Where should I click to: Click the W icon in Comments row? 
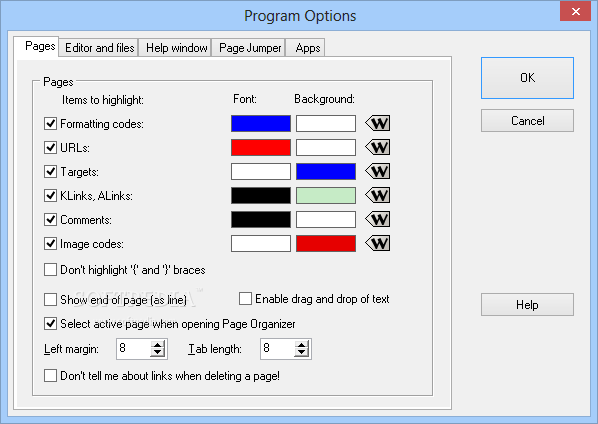point(378,219)
